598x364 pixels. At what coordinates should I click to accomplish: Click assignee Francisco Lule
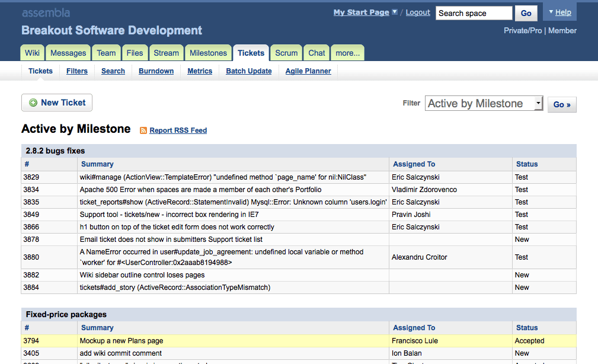coord(414,341)
